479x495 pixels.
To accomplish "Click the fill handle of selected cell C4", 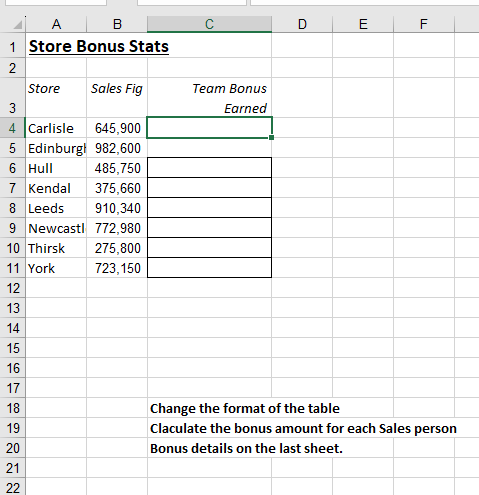I will (x=271, y=137).
